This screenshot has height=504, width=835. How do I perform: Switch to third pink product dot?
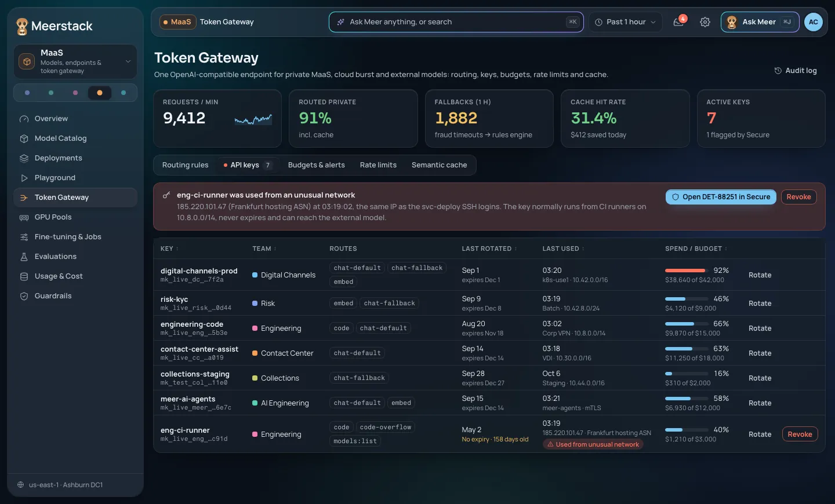click(x=75, y=93)
